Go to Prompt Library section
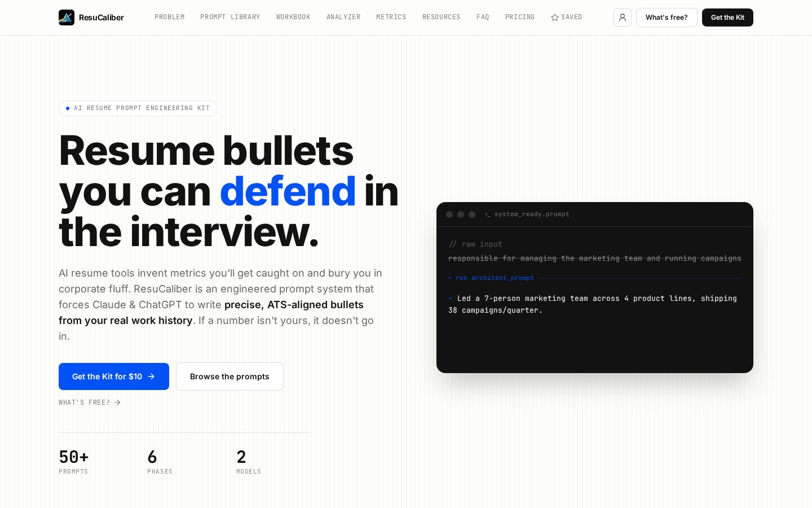This screenshot has width=812, height=508. tap(230, 17)
